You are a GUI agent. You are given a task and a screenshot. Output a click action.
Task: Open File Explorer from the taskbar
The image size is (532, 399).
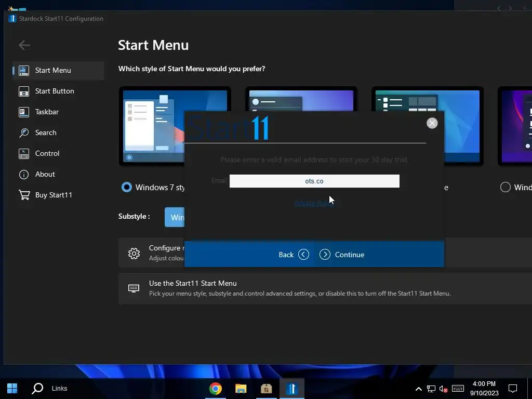tap(241, 389)
